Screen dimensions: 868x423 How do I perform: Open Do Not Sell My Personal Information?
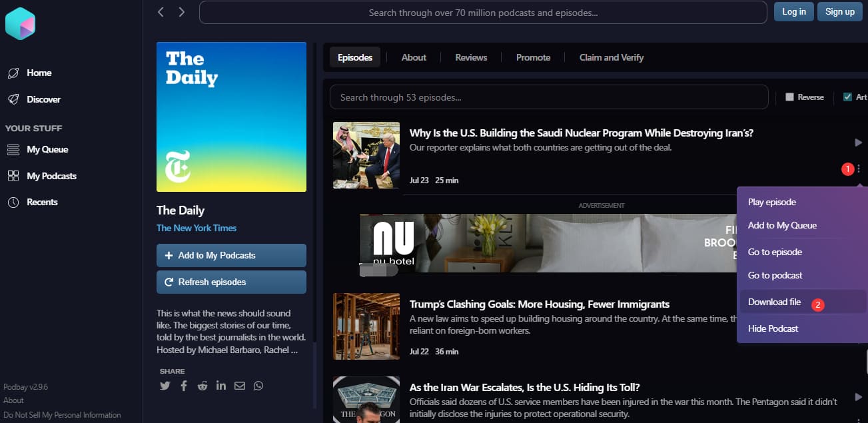(x=62, y=414)
